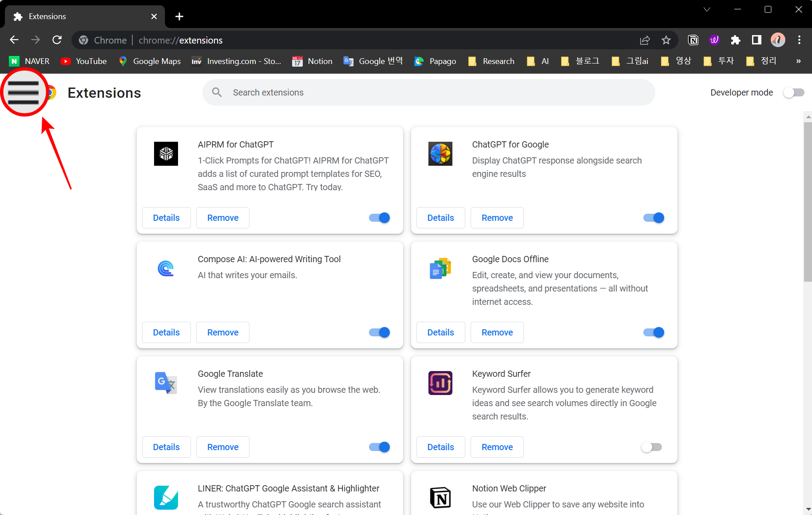Expand the 투자 bookmark folder

(x=719, y=61)
